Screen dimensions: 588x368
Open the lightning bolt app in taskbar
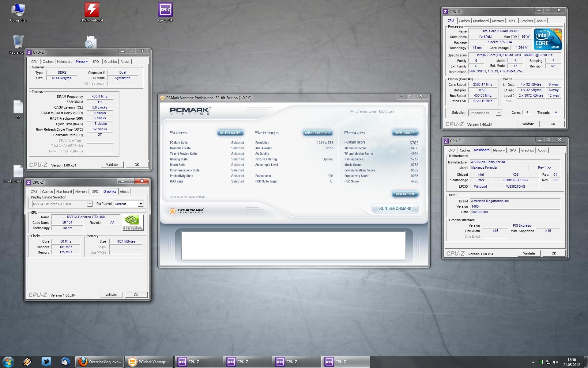coord(27,362)
